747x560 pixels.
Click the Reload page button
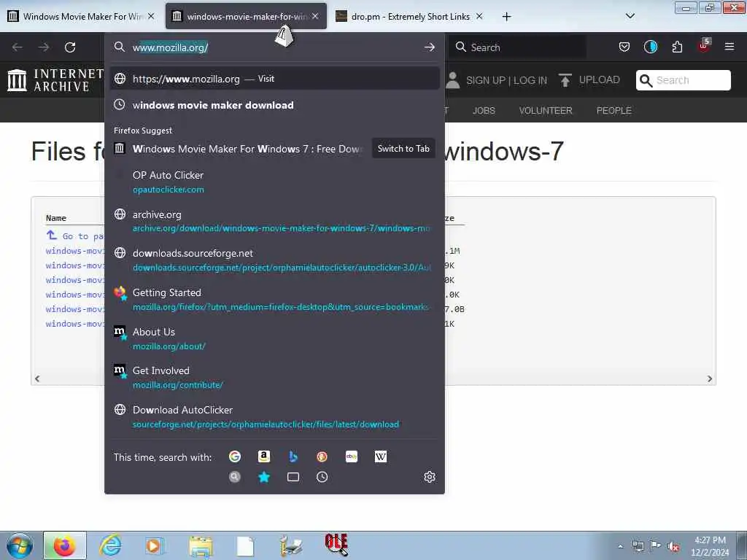click(70, 47)
